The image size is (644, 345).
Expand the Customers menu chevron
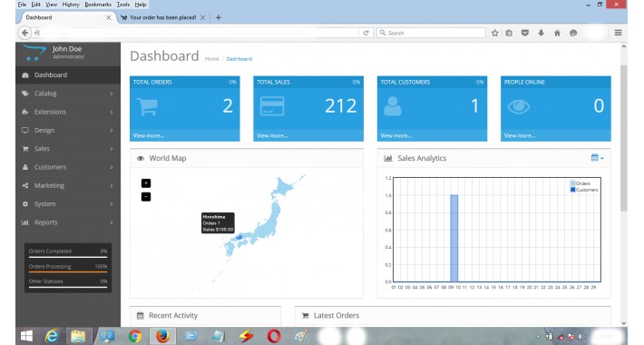tap(112, 167)
